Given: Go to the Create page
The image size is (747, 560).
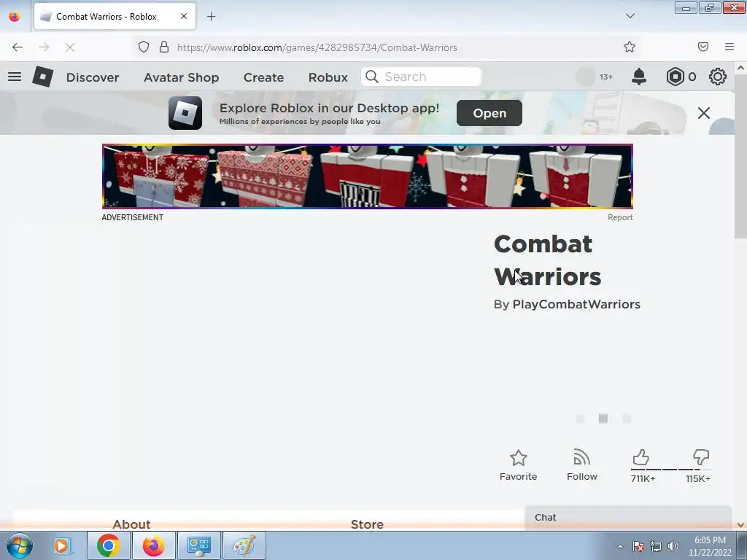Looking at the screenshot, I should pyautogui.click(x=263, y=77).
